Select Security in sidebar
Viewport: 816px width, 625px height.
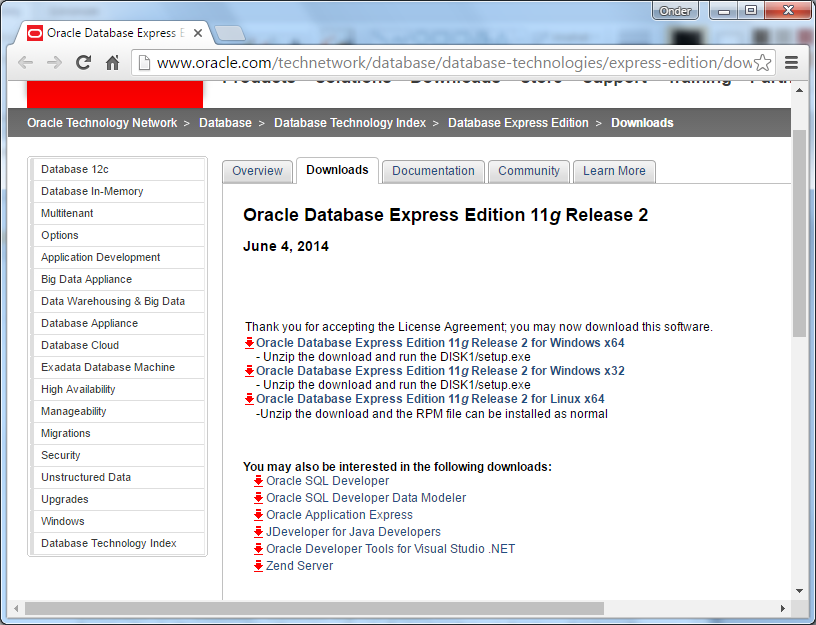tap(119, 455)
